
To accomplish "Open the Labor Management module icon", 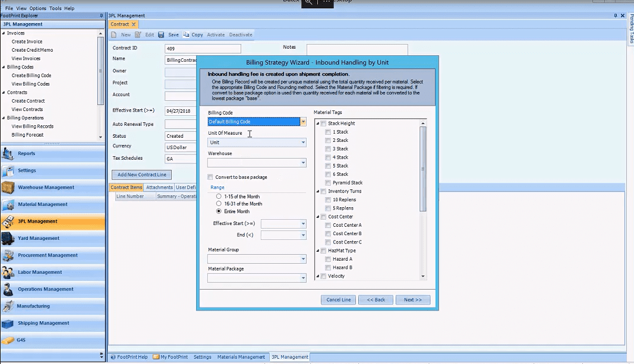I will tap(8, 273).
